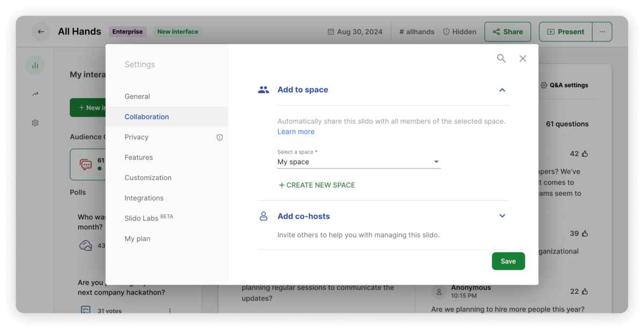Viewport: 644px width, 331px height.
Task: Open the Learn more link
Action: (296, 132)
